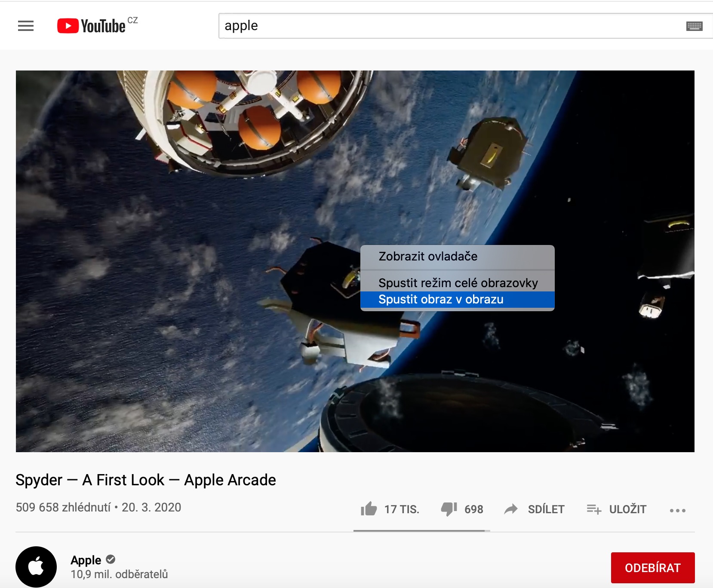
Task: Click the save to playlist icon
Action: pyautogui.click(x=594, y=509)
